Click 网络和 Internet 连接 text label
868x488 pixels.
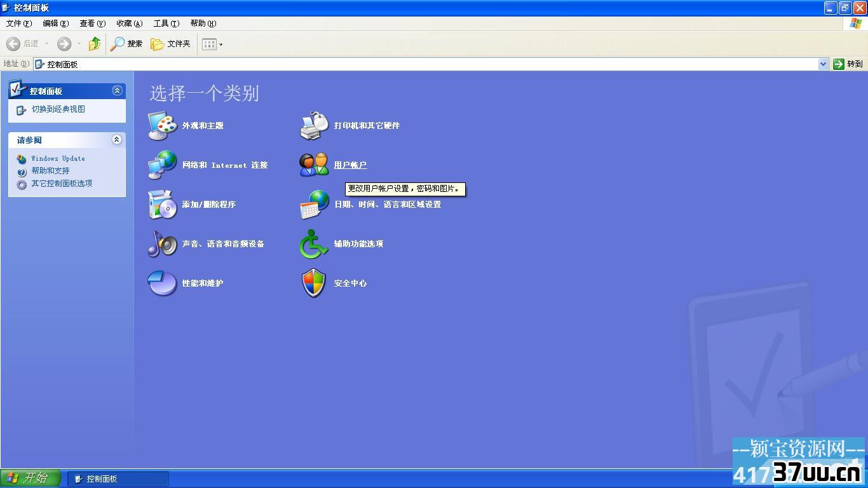[225, 165]
